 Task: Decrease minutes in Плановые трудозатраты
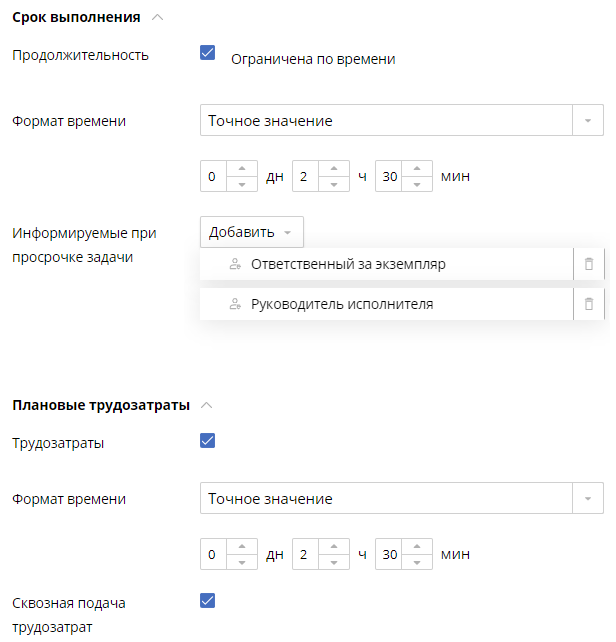click(x=417, y=562)
